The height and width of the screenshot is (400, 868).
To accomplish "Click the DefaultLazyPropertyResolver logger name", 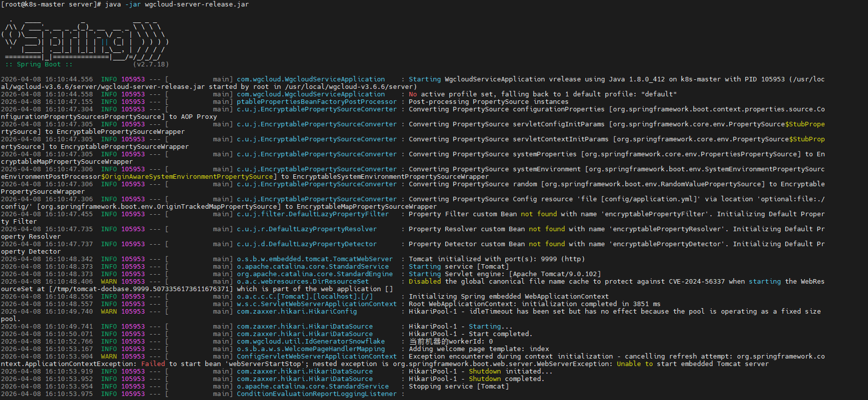I will pyautogui.click(x=306, y=229).
